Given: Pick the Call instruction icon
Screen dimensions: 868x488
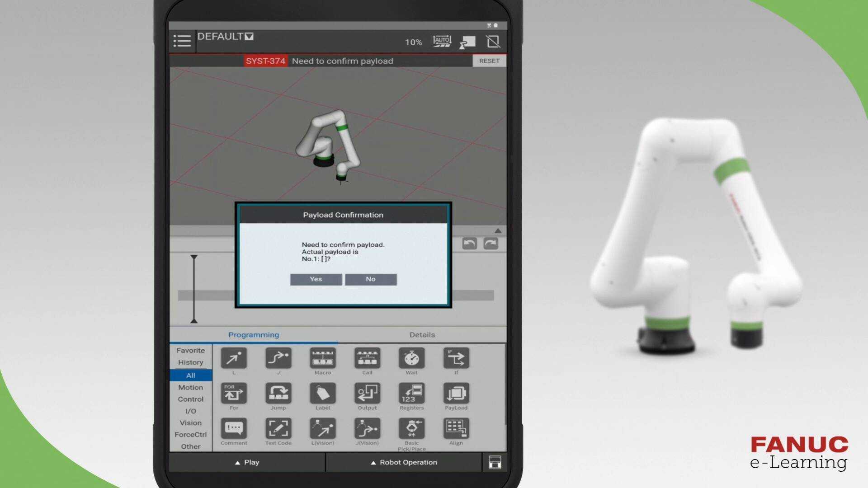Looking at the screenshot, I should click(x=367, y=358).
